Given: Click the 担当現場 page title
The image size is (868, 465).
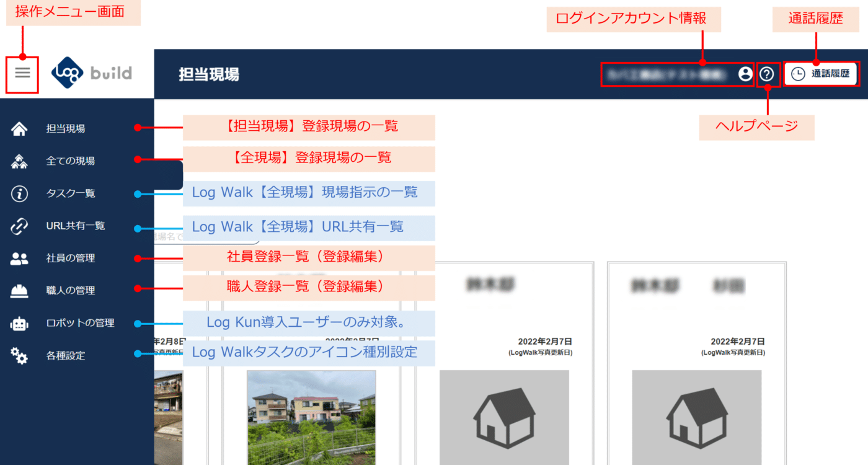Looking at the screenshot, I should click(209, 74).
